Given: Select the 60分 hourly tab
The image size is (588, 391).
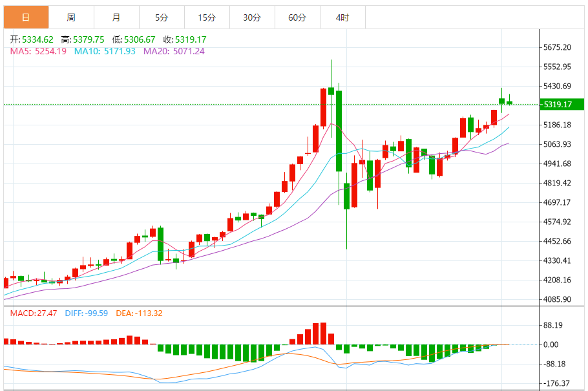Looking at the screenshot, I should [x=297, y=17].
